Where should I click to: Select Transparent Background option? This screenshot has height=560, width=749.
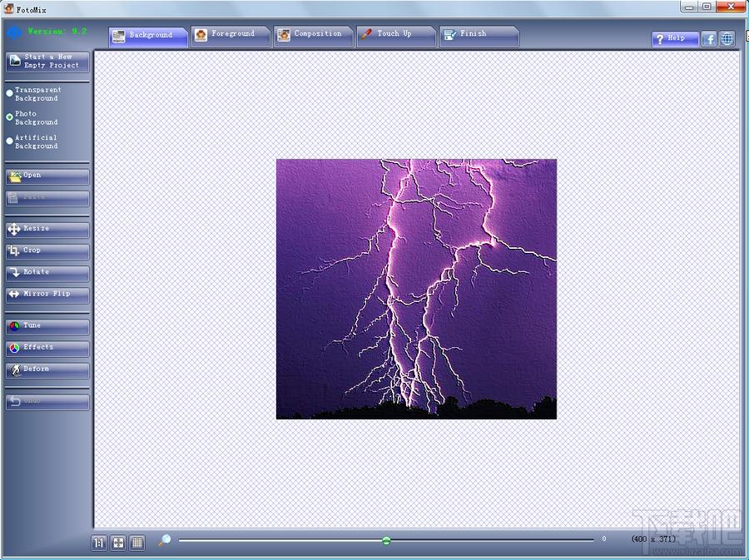click(x=33, y=93)
